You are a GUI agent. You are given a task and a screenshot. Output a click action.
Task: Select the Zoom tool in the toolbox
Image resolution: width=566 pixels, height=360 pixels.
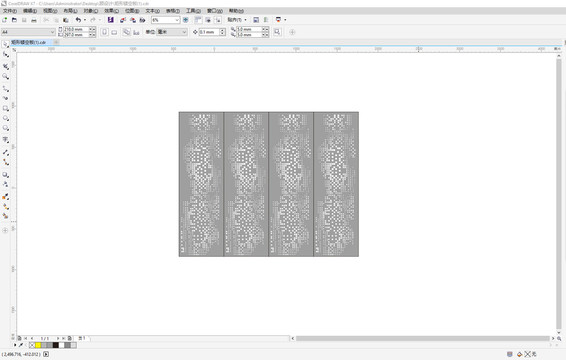point(5,77)
